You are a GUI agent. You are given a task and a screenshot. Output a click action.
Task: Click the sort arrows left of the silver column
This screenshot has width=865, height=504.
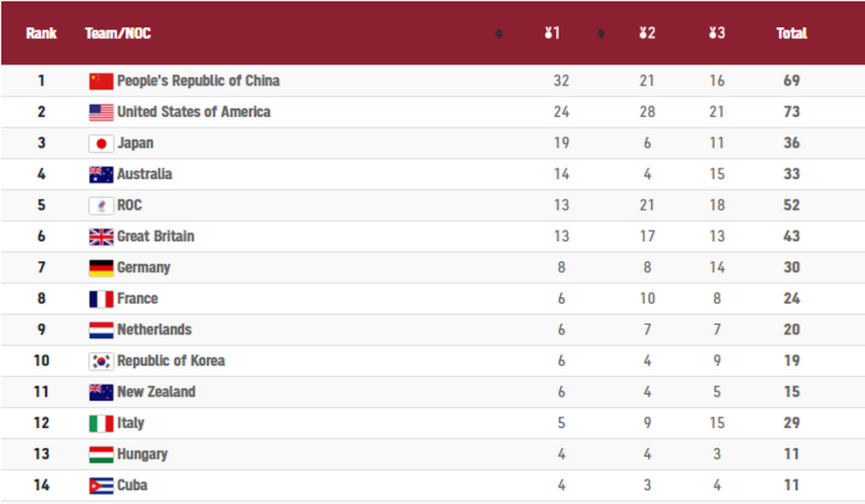click(x=601, y=34)
